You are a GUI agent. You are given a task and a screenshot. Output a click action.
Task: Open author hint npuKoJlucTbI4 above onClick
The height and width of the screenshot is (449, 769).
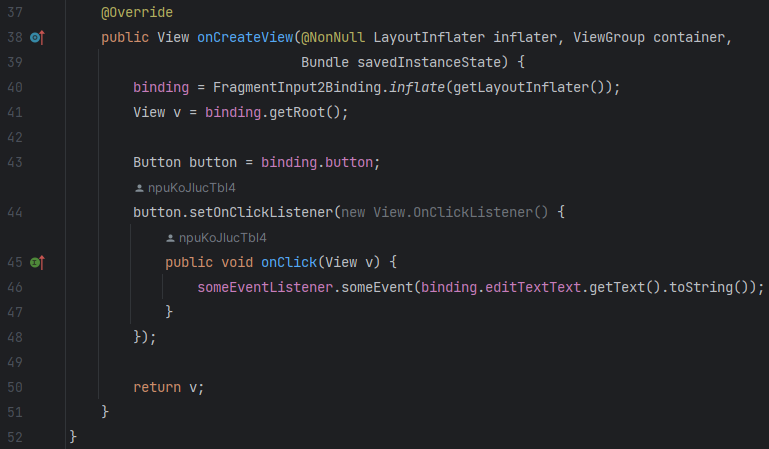[x=222, y=238]
